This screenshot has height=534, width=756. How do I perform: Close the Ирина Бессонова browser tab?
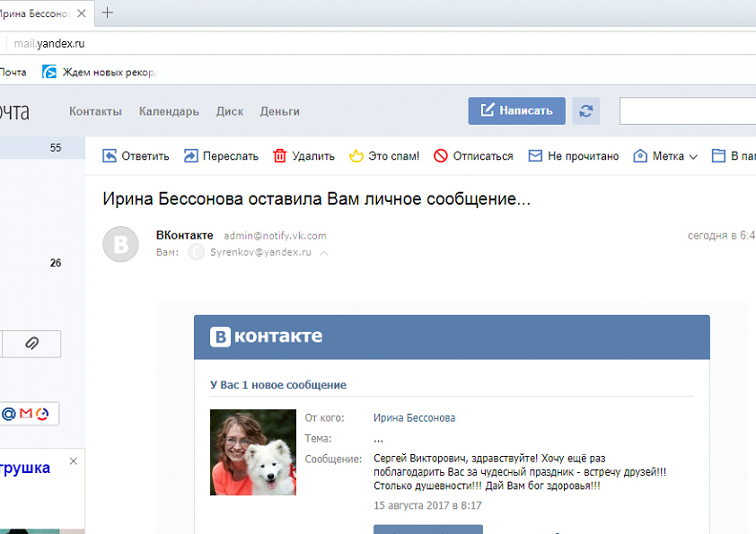82,13
